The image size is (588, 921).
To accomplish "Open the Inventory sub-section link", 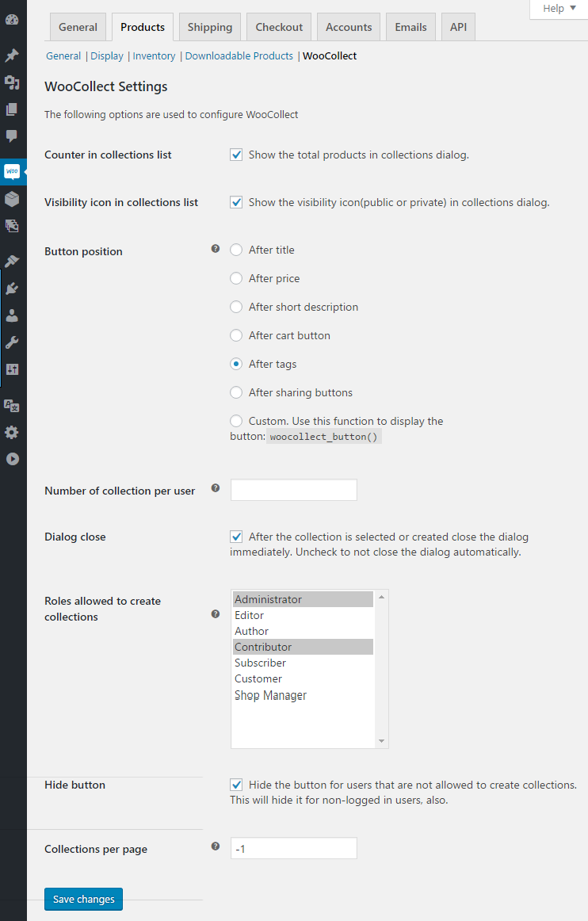I will pyautogui.click(x=154, y=55).
